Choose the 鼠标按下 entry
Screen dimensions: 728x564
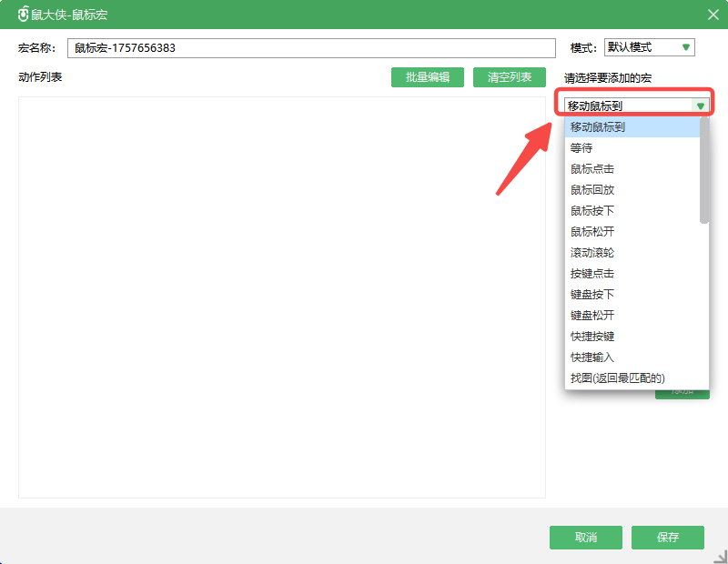click(x=592, y=210)
